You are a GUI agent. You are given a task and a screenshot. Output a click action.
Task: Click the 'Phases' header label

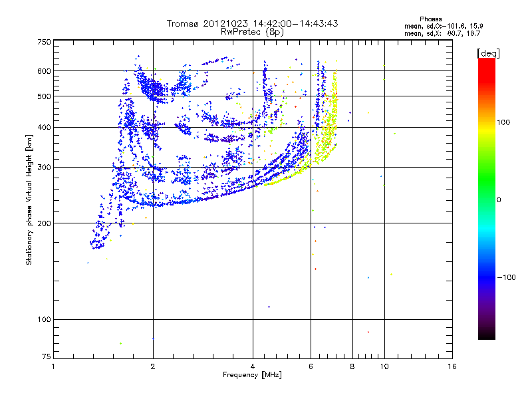[430, 19]
